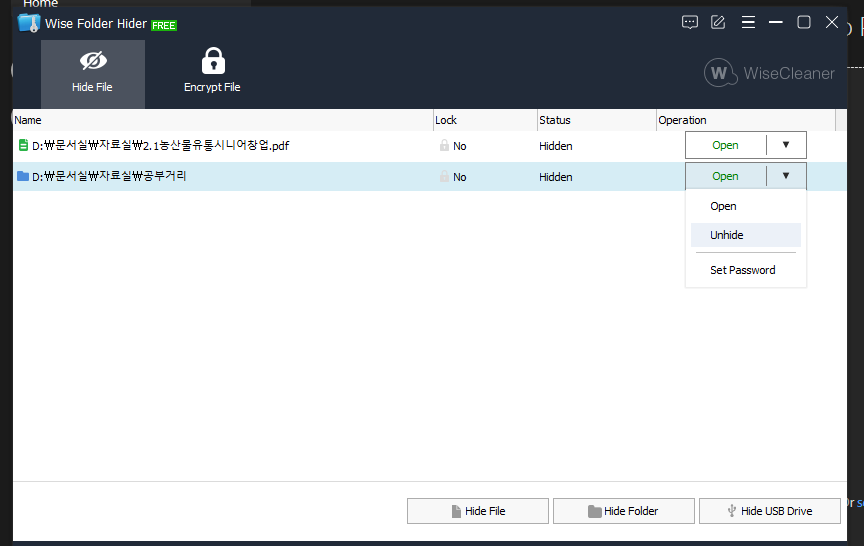Click the WiseCleaner logo link

(769, 73)
